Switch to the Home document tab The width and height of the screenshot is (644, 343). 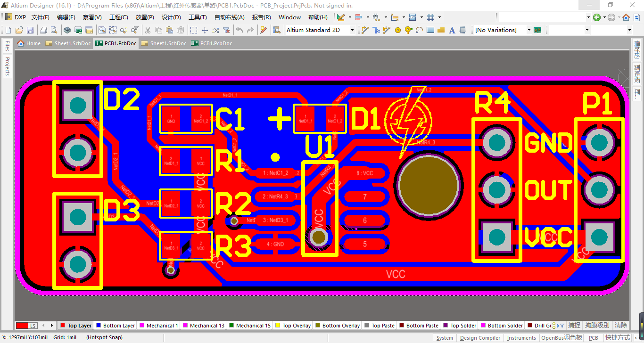(x=29, y=43)
